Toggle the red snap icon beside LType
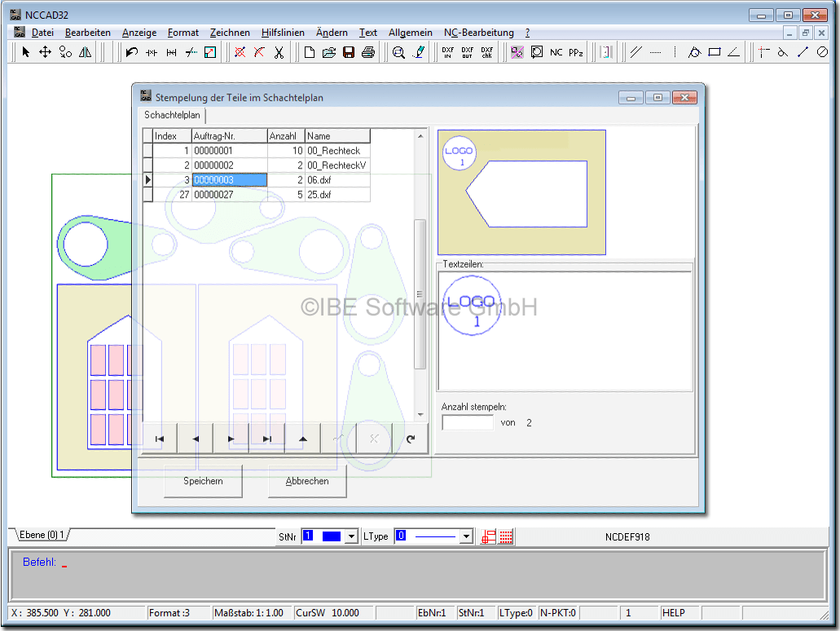840x631 pixels. point(488,536)
